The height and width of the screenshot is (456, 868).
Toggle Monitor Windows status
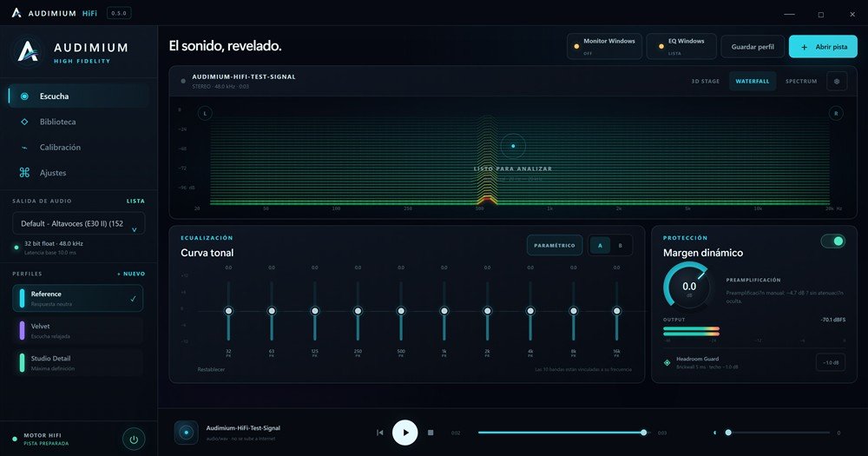604,47
